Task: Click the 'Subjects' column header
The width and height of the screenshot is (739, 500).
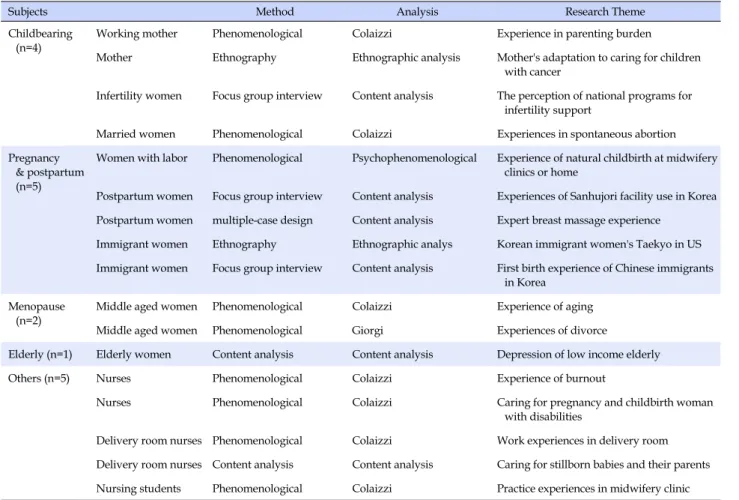Action: [28, 12]
